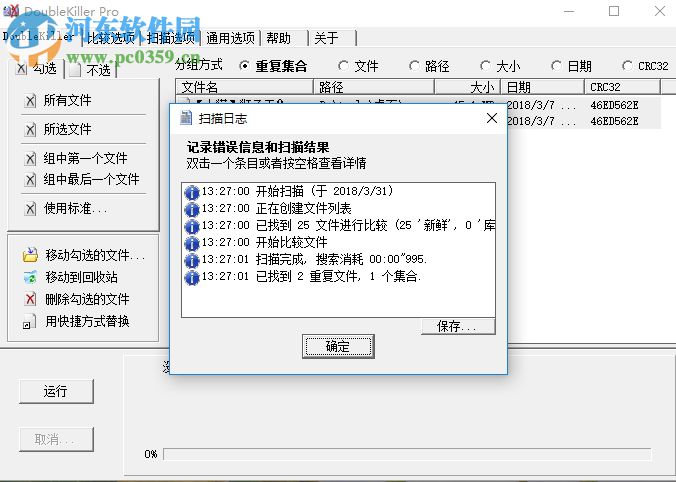676x482 pixels.
Task: Click the 0% progress bar
Action: point(407,454)
